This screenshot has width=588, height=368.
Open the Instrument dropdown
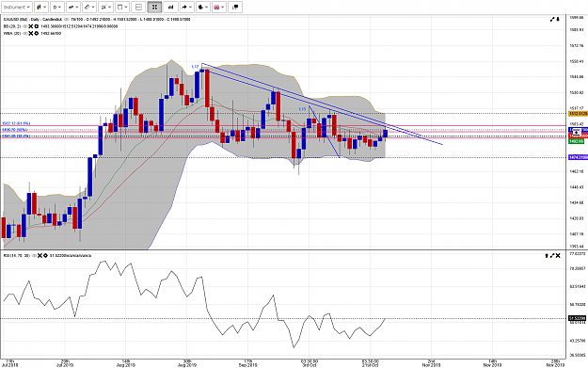17,8
